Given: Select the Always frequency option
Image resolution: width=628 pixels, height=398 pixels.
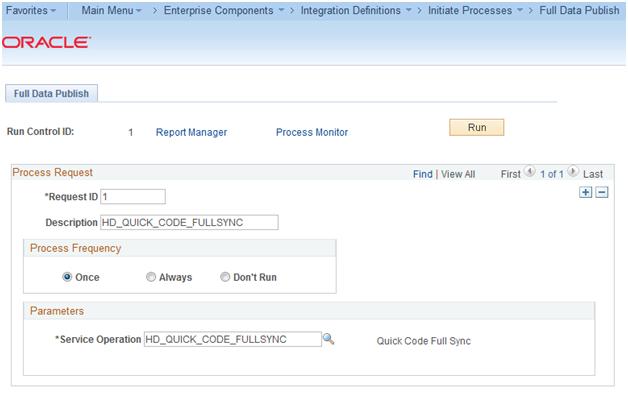Looking at the screenshot, I should click(151, 277).
